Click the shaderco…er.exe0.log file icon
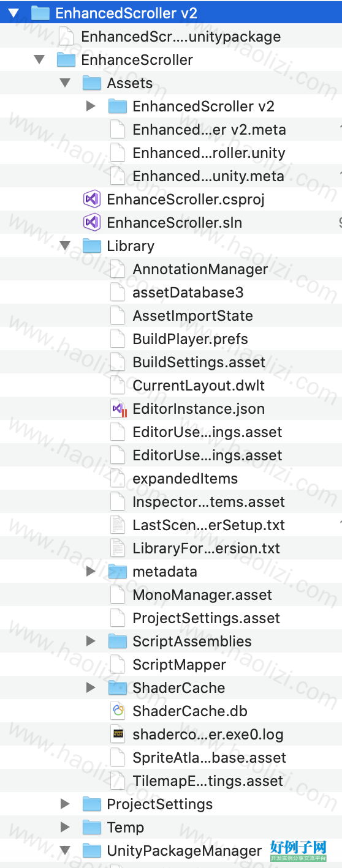The image size is (342, 868). click(x=118, y=734)
